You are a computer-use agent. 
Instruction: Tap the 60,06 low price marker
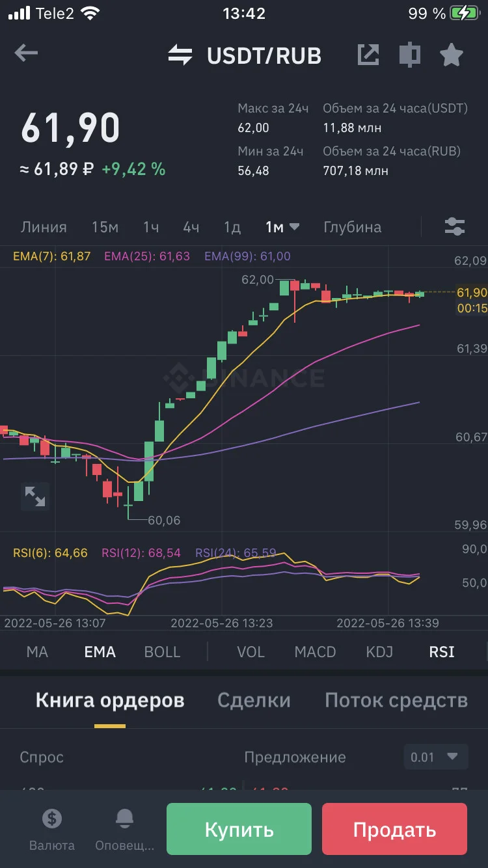tap(164, 521)
